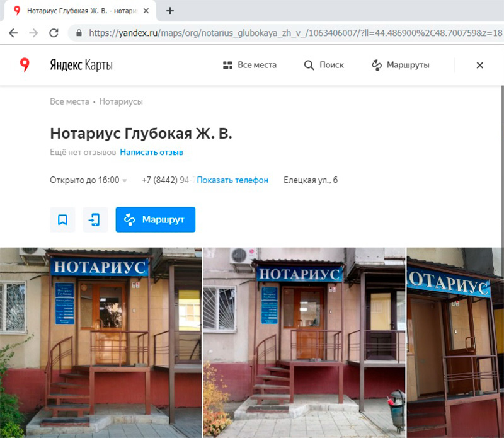504x438 pixels.
Task: Open the Поиск search item
Action: click(x=324, y=65)
